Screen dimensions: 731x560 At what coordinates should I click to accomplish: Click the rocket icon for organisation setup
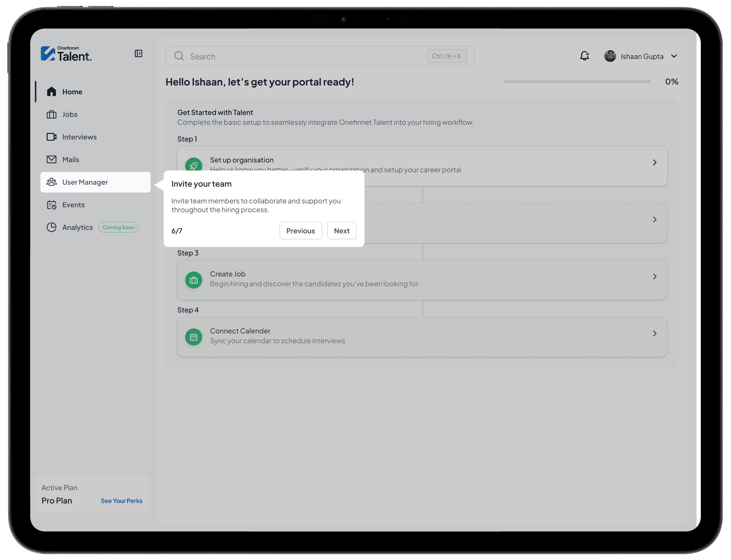pyautogui.click(x=194, y=165)
